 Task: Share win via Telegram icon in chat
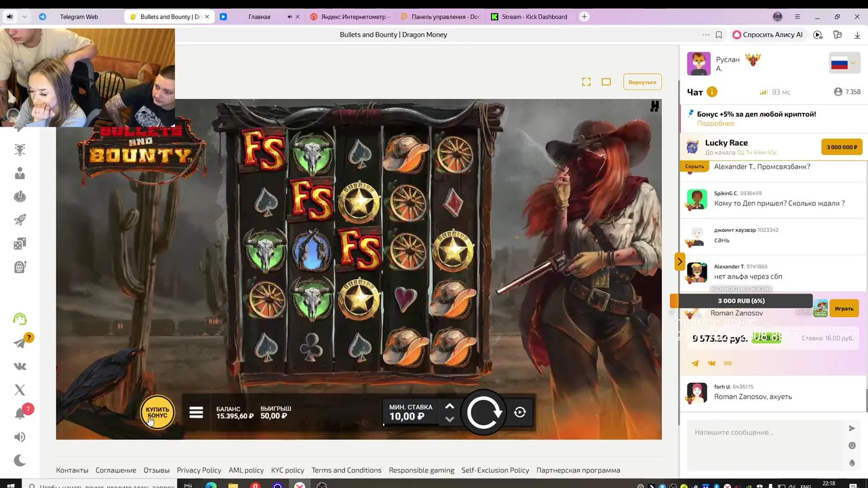pyautogui.click(x=695, y=363)
